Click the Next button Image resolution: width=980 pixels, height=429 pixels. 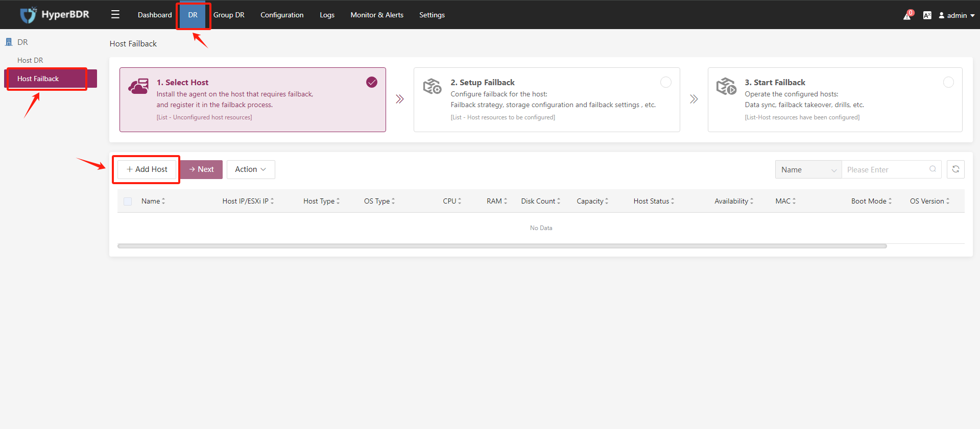[x=201, y=169]
